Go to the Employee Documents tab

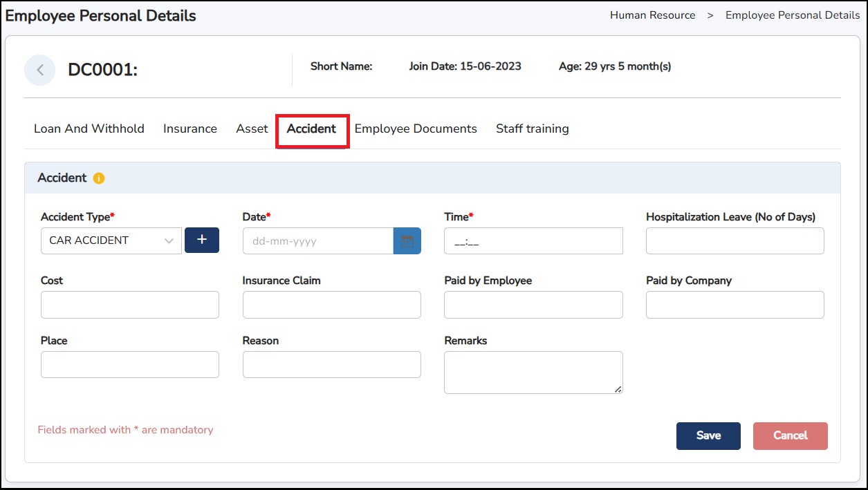(416, 129)
